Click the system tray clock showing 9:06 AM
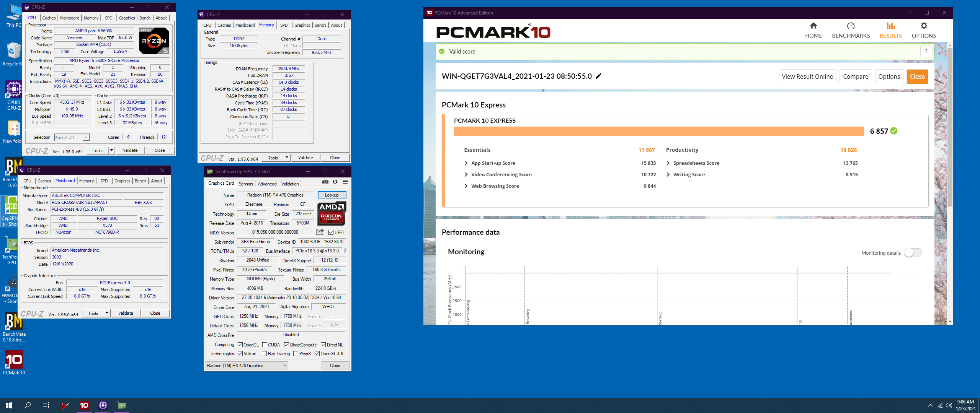This screenshot has width=980, height=413. tap(965, 405)
